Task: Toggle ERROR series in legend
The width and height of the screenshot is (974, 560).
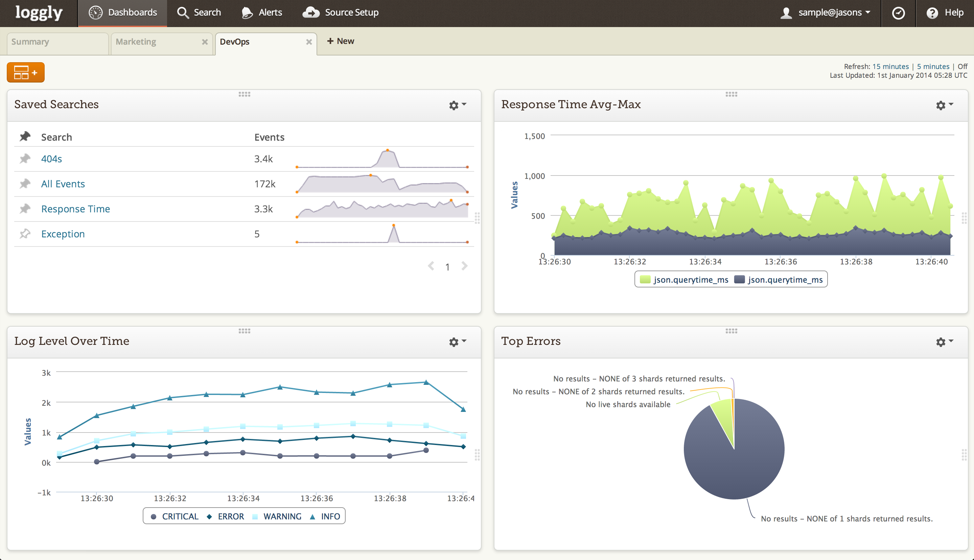Action: click(225, 516)
